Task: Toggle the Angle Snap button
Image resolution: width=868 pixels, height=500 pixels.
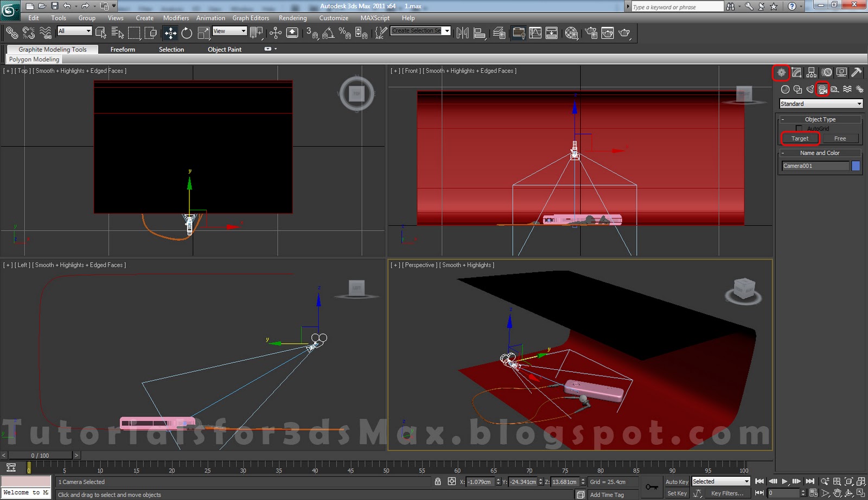Action: click(x=328, y=33)
